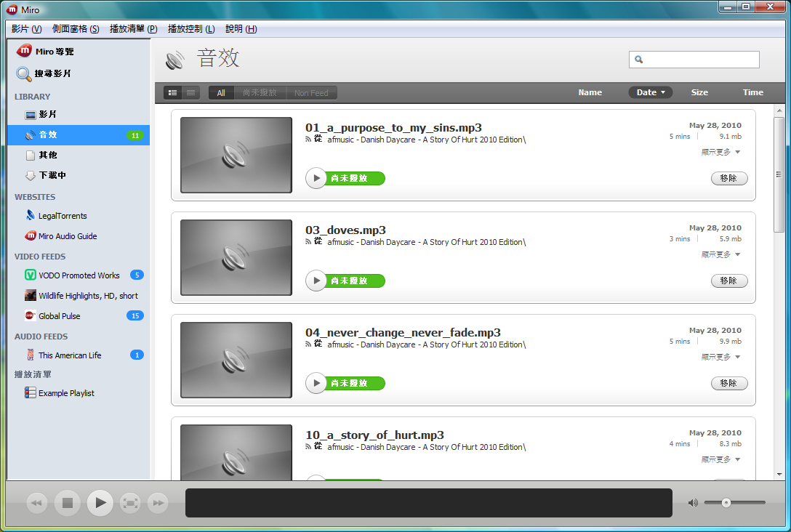Open feed link under 10_a_story_of_hurt.mp3
Screen dimensions: 791x532
point(426,447)
